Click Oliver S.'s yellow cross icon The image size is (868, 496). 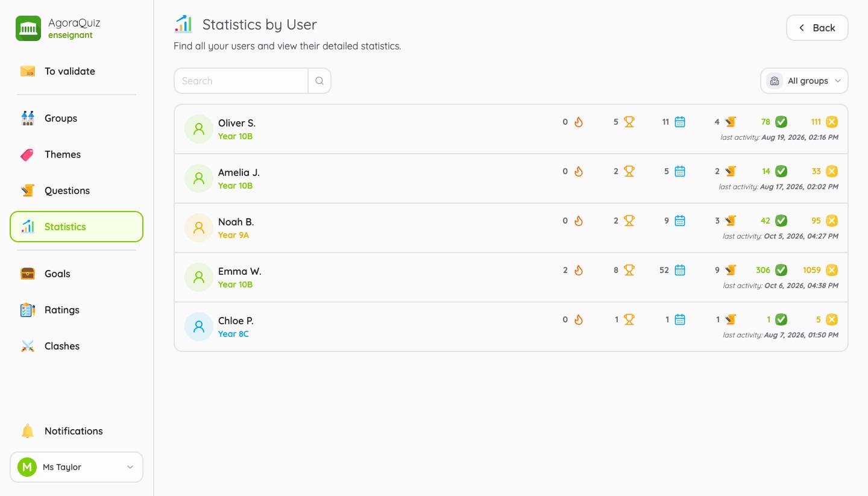(x=832, y=122)
